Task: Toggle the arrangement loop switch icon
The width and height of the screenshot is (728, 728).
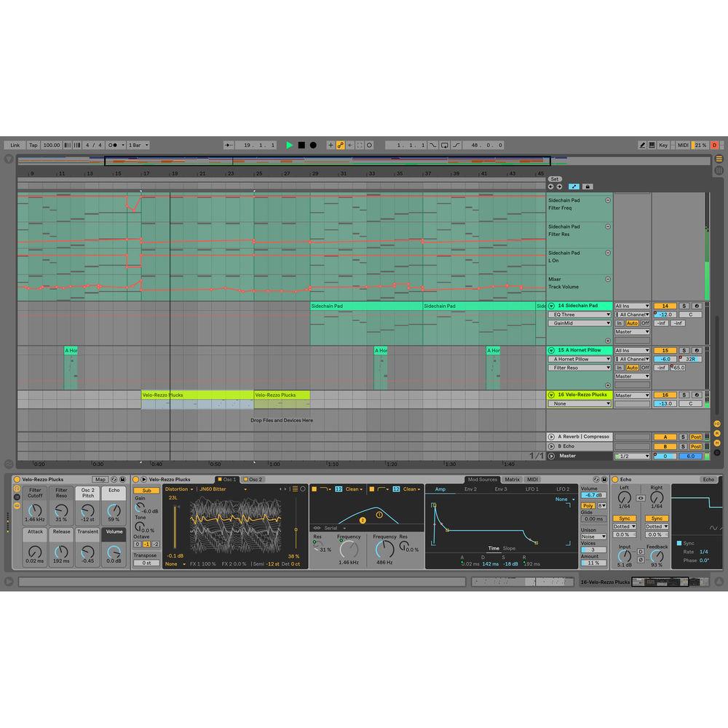Action: pos(443,145)
